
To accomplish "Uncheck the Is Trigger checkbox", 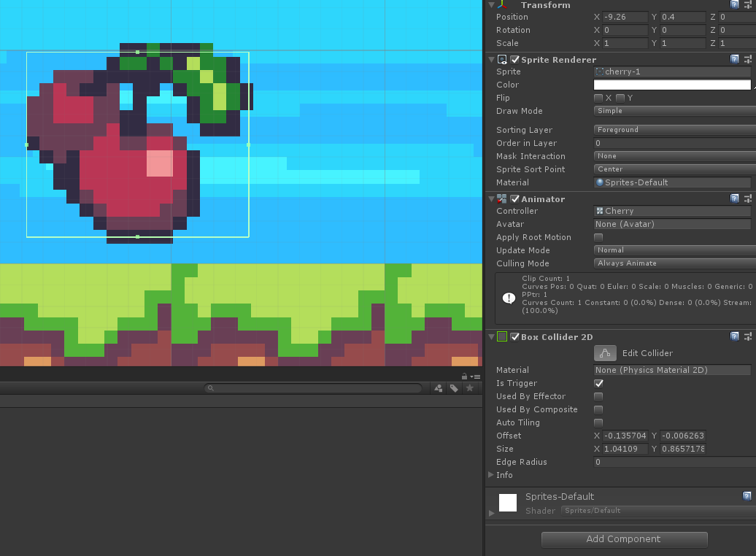I will (598, 383).
